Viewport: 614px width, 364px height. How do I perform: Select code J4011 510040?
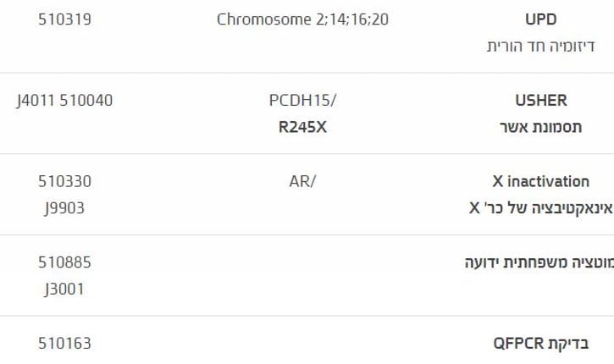(x=64, y=101)
